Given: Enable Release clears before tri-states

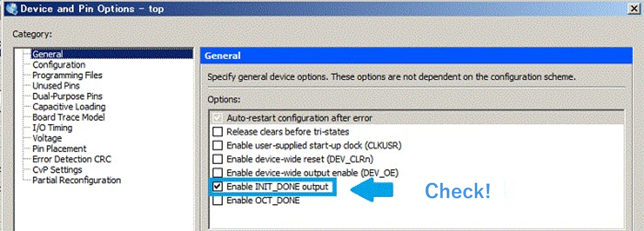Looking at the screenshot, I should tap(217, 132).
